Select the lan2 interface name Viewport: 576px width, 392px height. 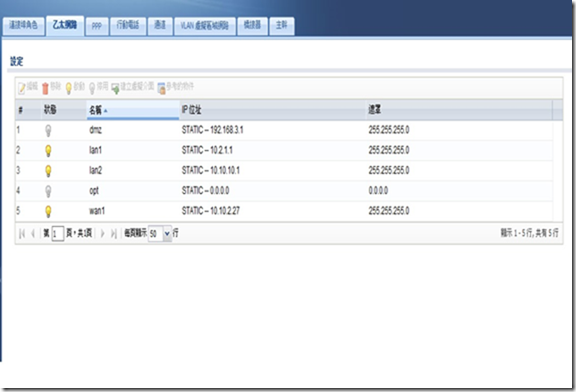point(96,170)
